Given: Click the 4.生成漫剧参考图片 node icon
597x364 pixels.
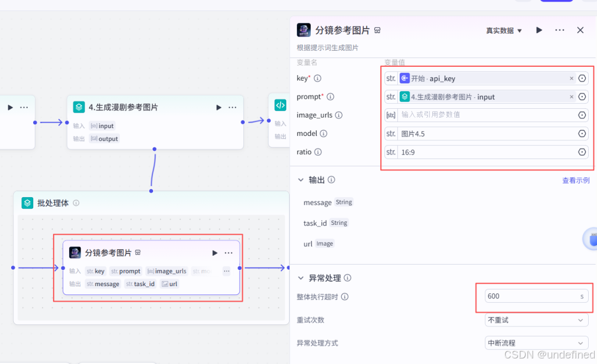Looking at the screenshot, I should (79, 107).
